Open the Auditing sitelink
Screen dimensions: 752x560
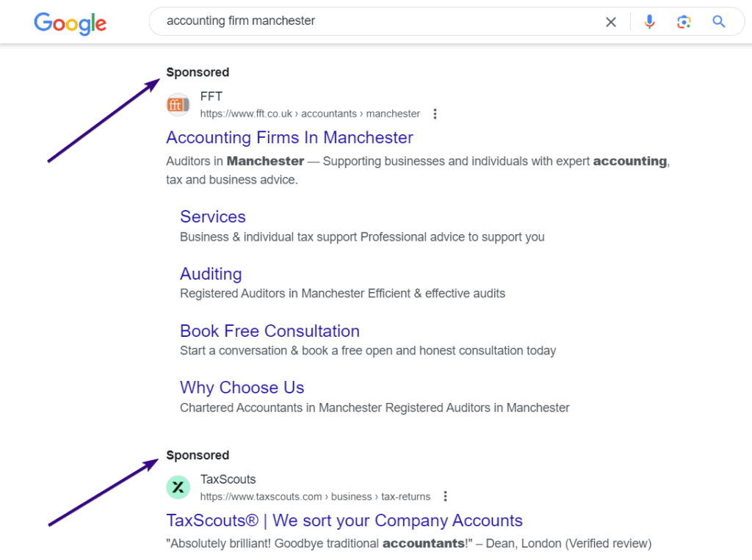coord(211,274)
